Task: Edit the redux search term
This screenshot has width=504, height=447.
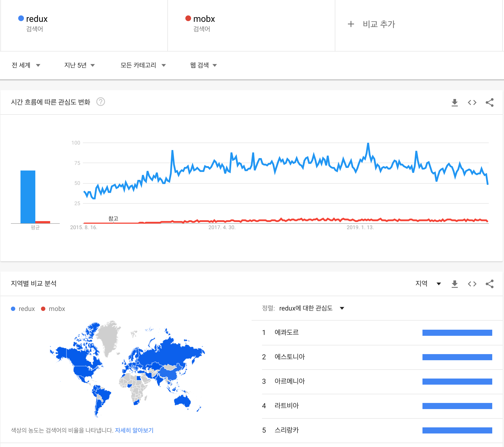Action: 37,19
